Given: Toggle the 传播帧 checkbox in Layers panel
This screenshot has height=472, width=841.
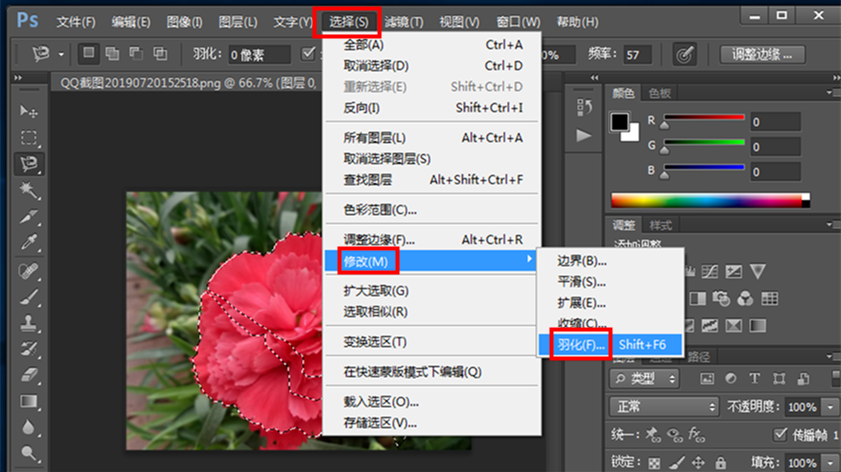Looking at the screenshot, I should click(x=780, y=434).
